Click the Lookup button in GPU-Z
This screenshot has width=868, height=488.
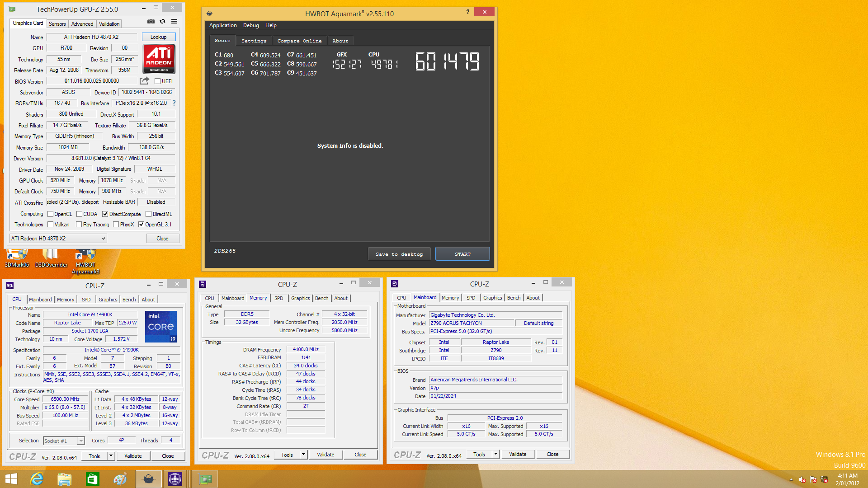[159, 37]
